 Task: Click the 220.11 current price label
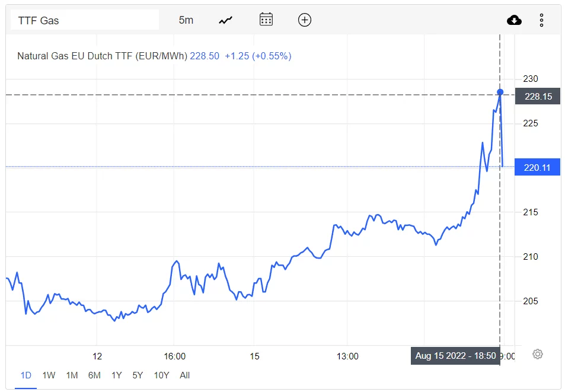[537, 167]
